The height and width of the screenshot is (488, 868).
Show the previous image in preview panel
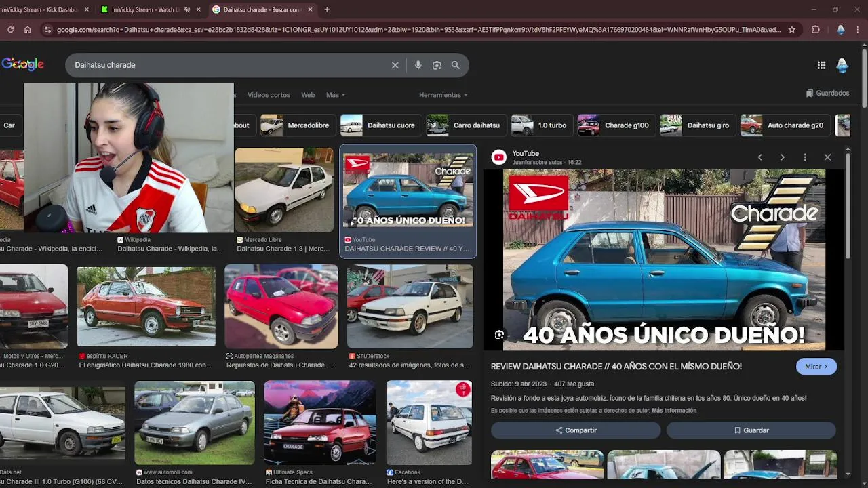[x=759, y=157]
